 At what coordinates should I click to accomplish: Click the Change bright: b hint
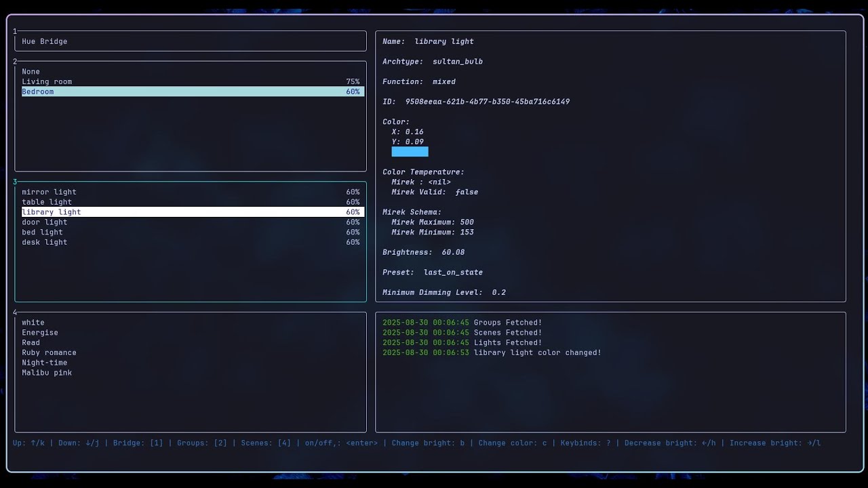428,443
